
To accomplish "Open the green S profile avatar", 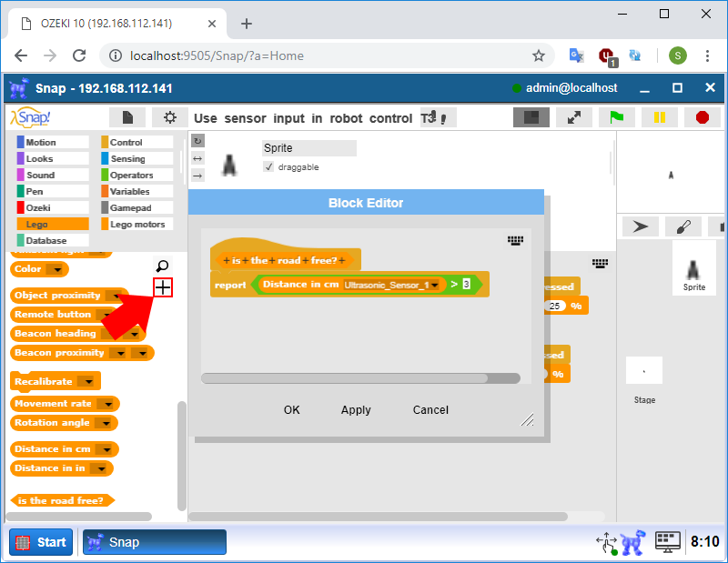I will (x=677, y=55).
